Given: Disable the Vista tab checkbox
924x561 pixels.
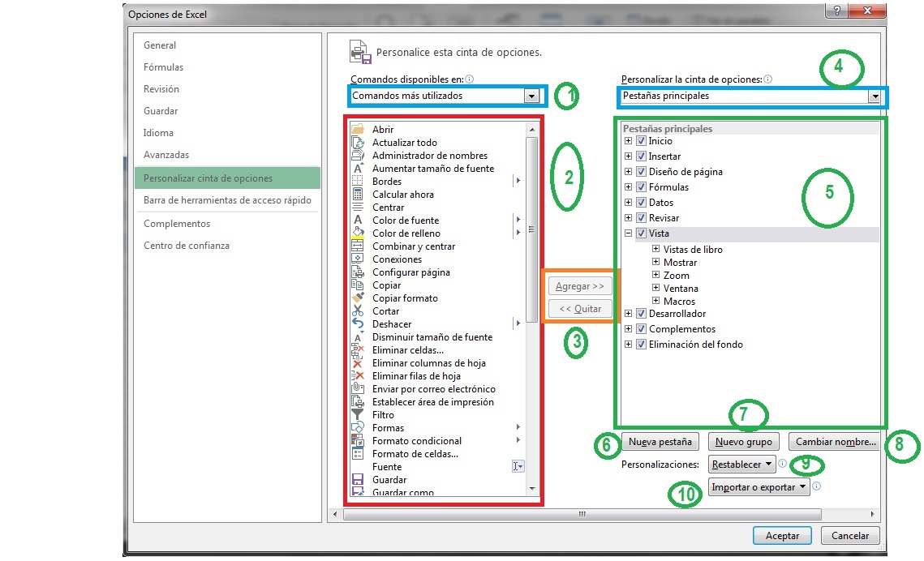Looking at the screenshot, I should (640, 233).
